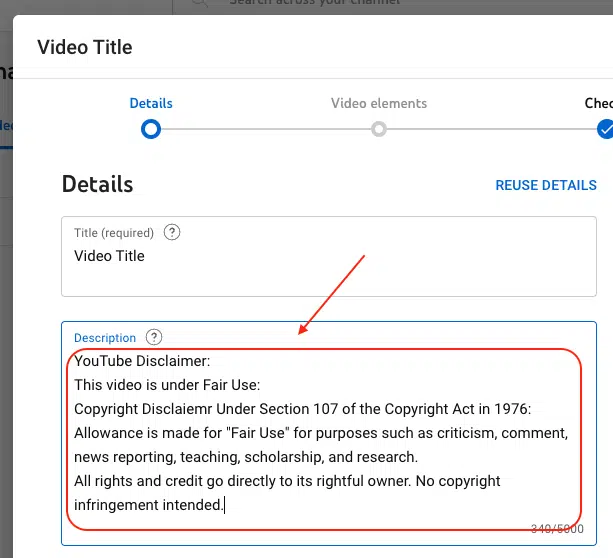Select the Details step circle
Viewport: 613px width, 558px height.
tap(151, 129)
